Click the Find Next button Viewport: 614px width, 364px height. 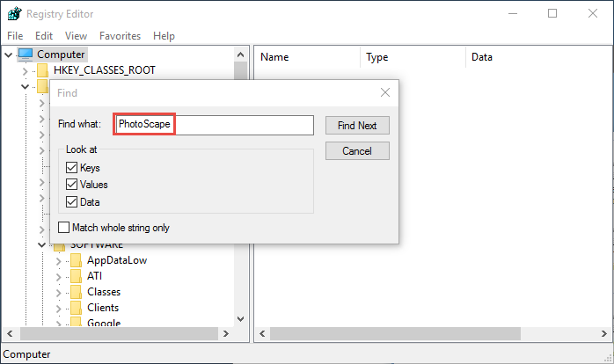coord(357,125)
